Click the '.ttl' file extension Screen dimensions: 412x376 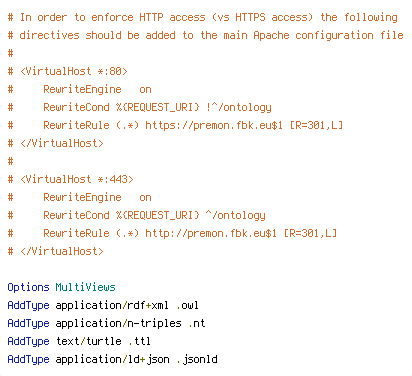click(139, 341)
